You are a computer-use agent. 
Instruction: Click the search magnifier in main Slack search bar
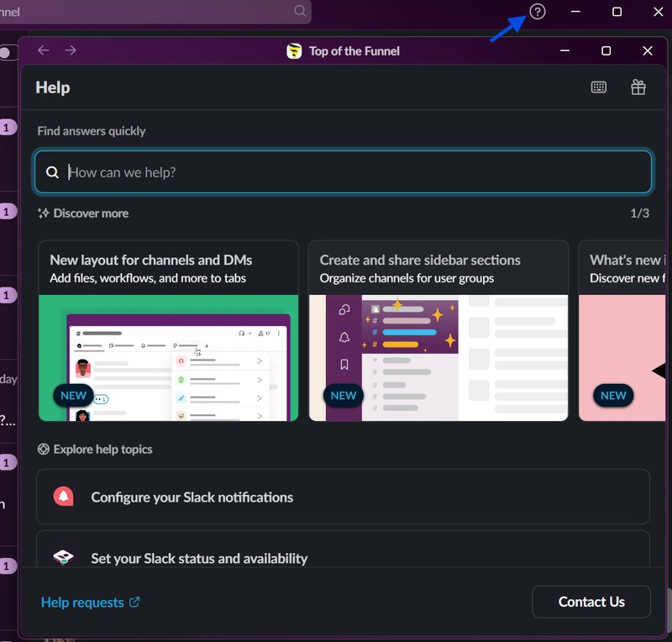[x=300, y=11]
